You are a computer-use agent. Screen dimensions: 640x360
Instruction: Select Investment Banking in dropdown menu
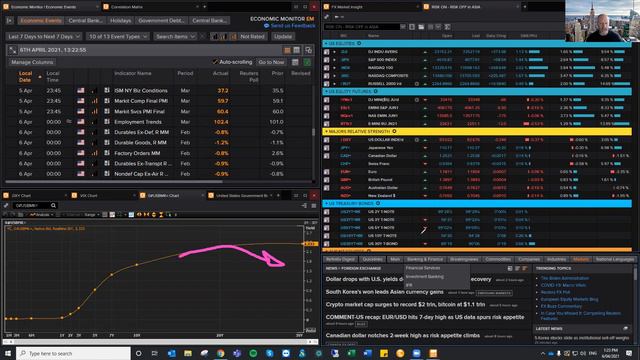[424, 276]
